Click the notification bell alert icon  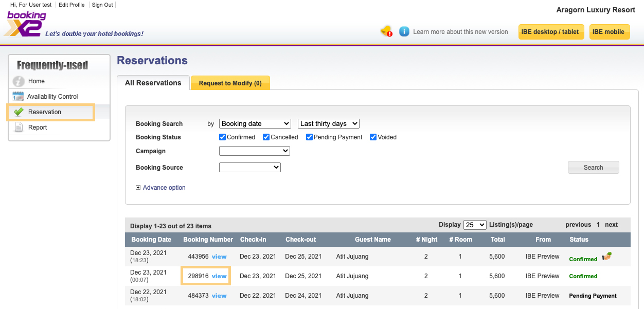[x=386, y=31]
